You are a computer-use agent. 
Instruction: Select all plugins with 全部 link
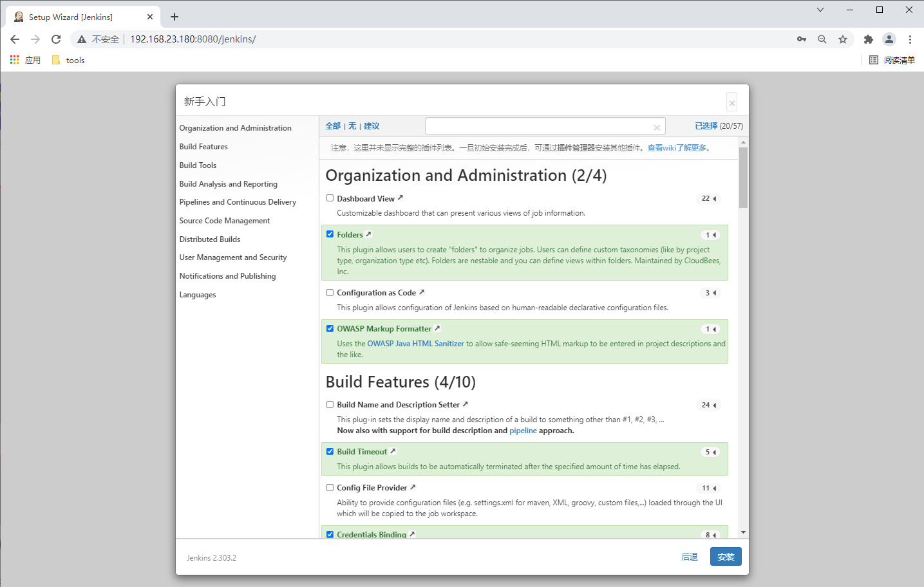coord(333,126)
